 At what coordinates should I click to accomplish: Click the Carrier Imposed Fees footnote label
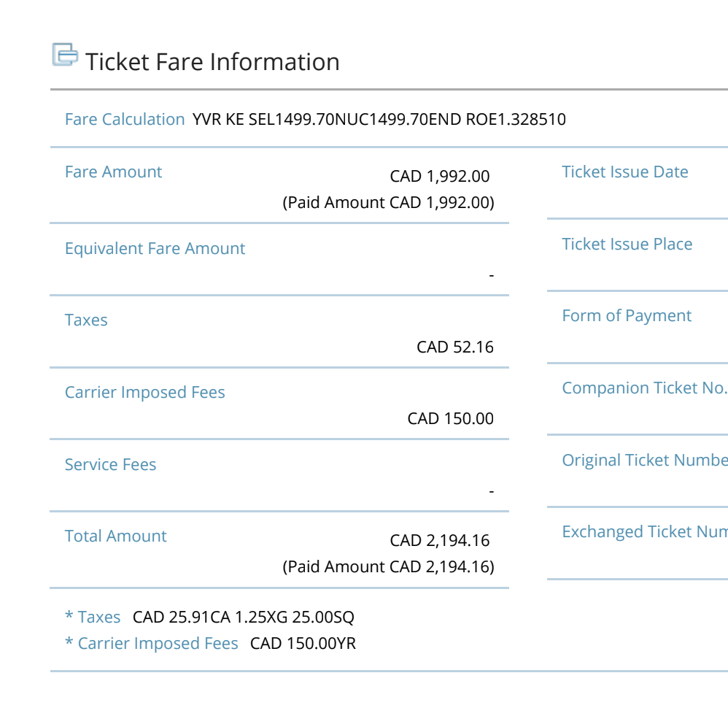[x=151, y=643]
